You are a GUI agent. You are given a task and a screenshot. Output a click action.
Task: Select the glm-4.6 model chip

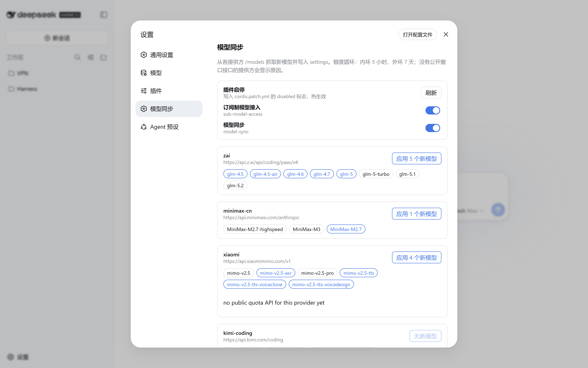click(295, 174)
